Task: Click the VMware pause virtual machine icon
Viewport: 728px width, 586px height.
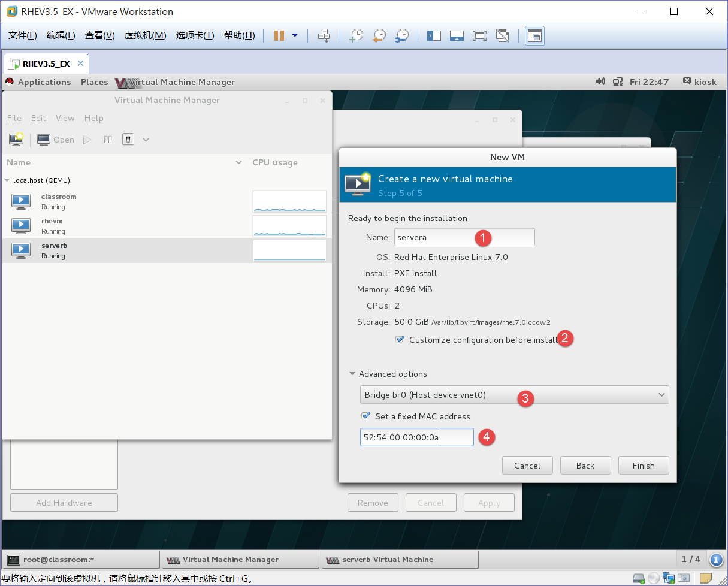Action: [x=279, y=35]
